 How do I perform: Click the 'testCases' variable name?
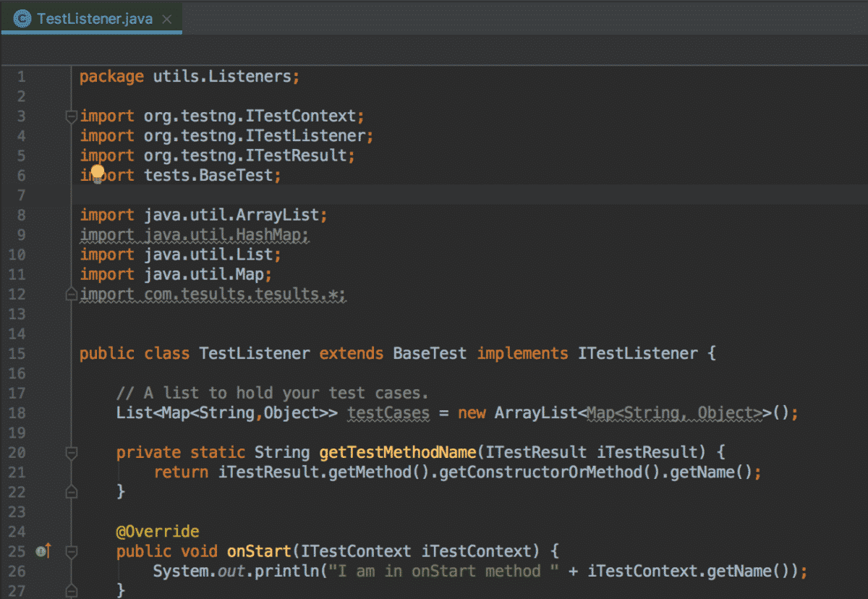(389, 413)
